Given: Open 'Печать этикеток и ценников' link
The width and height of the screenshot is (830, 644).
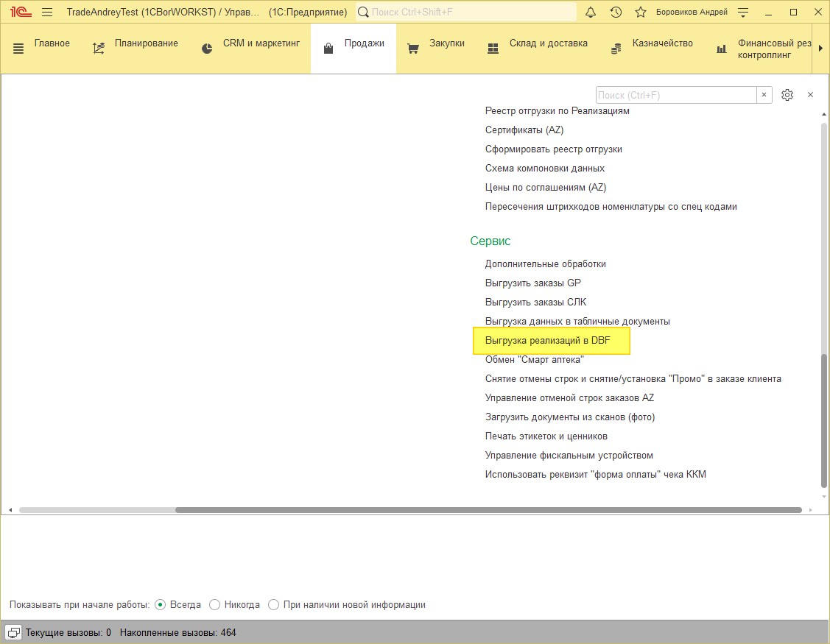Looking at the screenshot, I should [546, 436].
